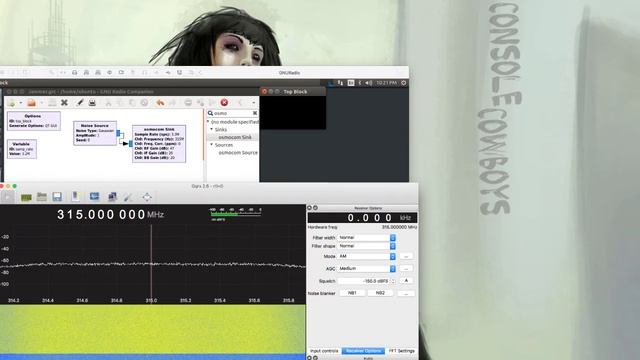640x360 pixels.
Task: Toggle NB1 noise blanker
Action: coord(352,293)
